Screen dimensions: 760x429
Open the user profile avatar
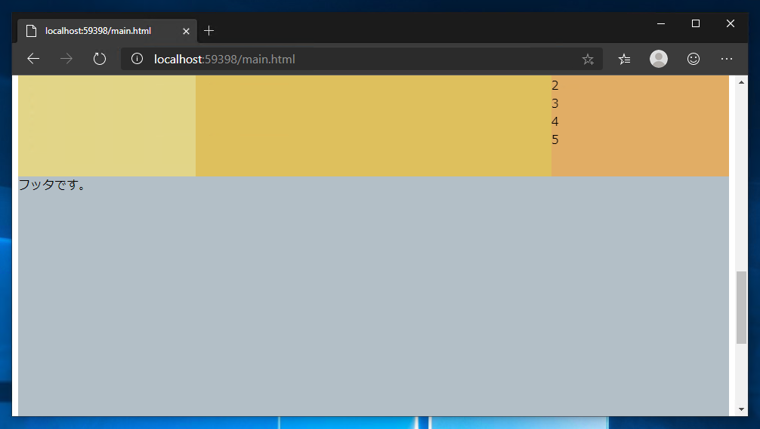[659, 59]
